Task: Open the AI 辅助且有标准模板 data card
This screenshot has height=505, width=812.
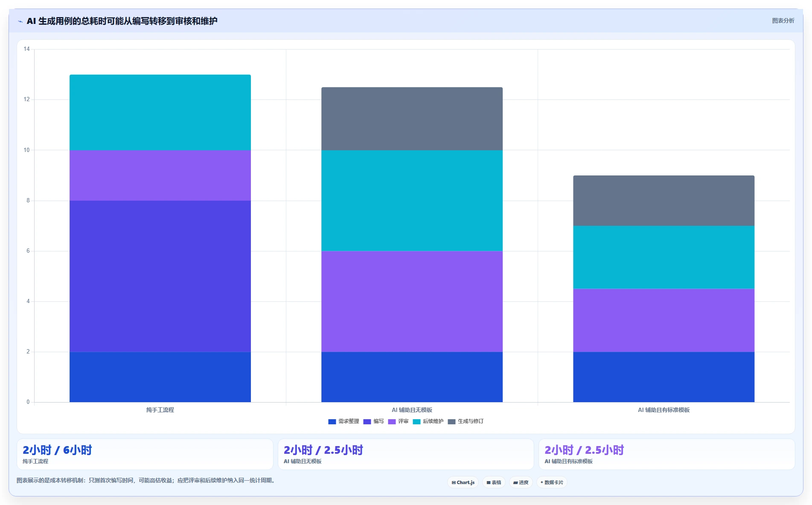Action: click(x=666, y=454)
